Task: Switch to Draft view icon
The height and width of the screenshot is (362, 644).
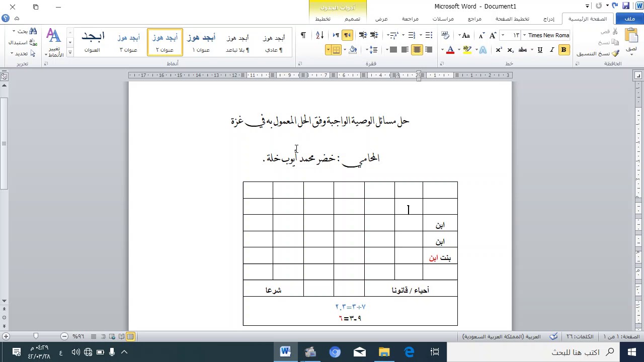Action: [94, 336]
